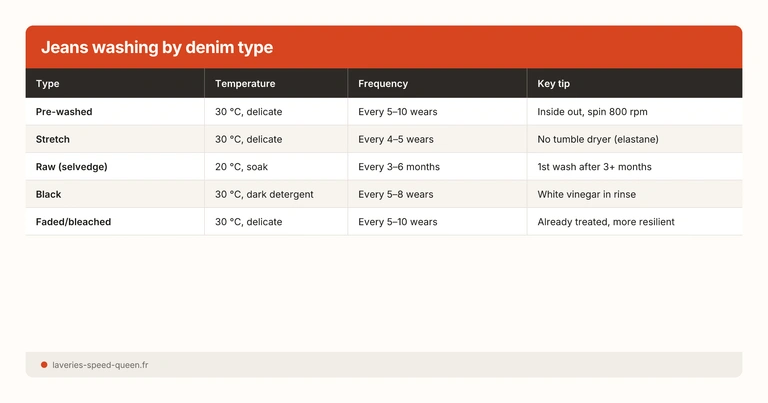Select the 'Stretch' row label
The height and width of the screenshot is (403, 768).
click(x=53, y=139)
